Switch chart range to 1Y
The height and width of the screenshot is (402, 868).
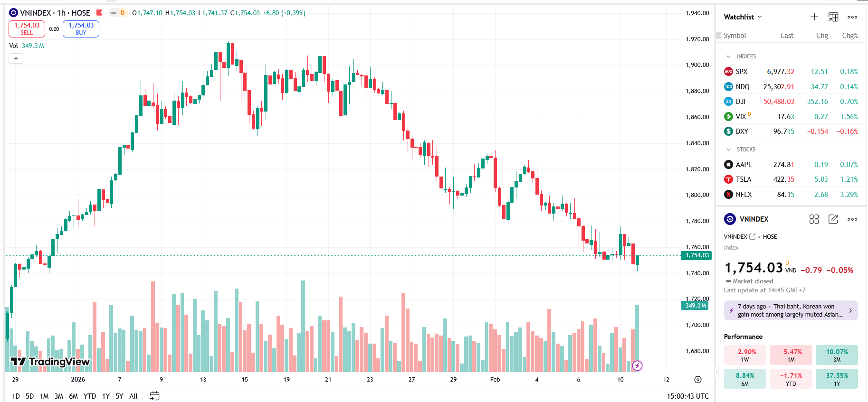coord(105,396)
